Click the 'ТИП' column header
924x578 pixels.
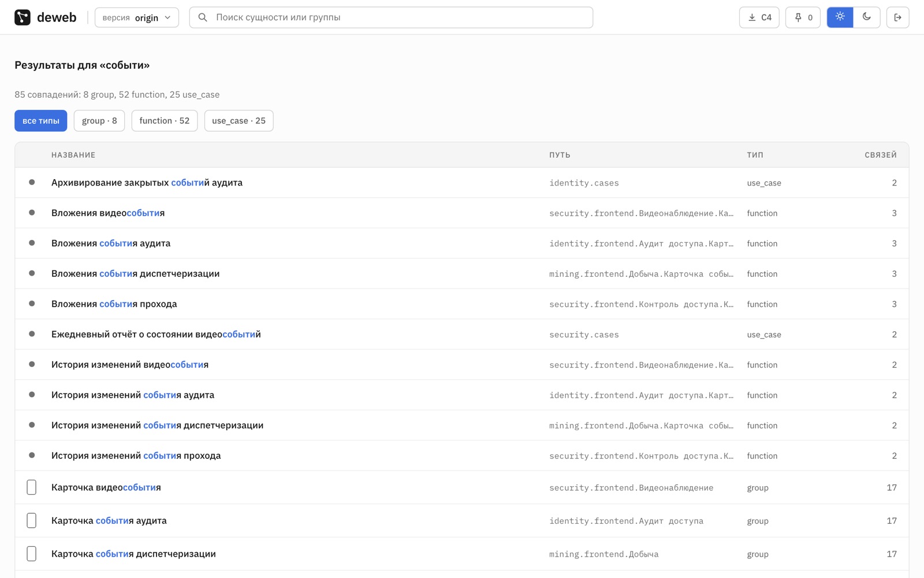(x=755, y=155)
